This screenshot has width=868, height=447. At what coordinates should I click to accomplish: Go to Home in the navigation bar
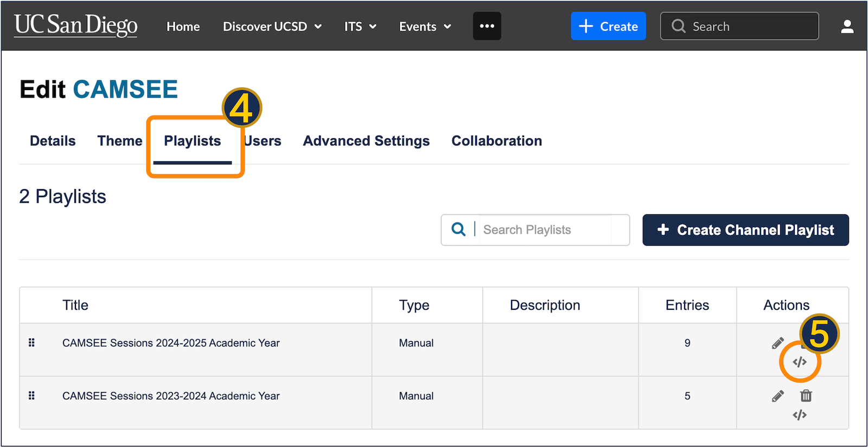click(x=183, y=27)
